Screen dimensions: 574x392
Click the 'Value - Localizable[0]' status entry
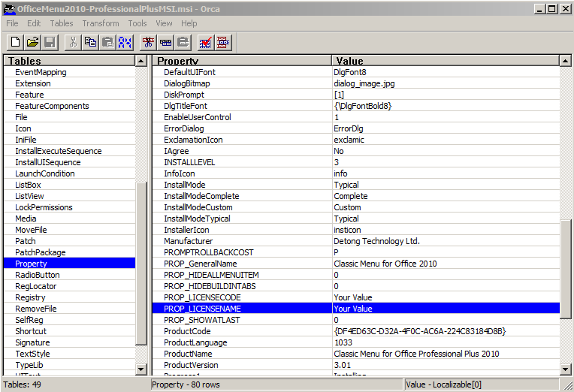coord(482,384)
